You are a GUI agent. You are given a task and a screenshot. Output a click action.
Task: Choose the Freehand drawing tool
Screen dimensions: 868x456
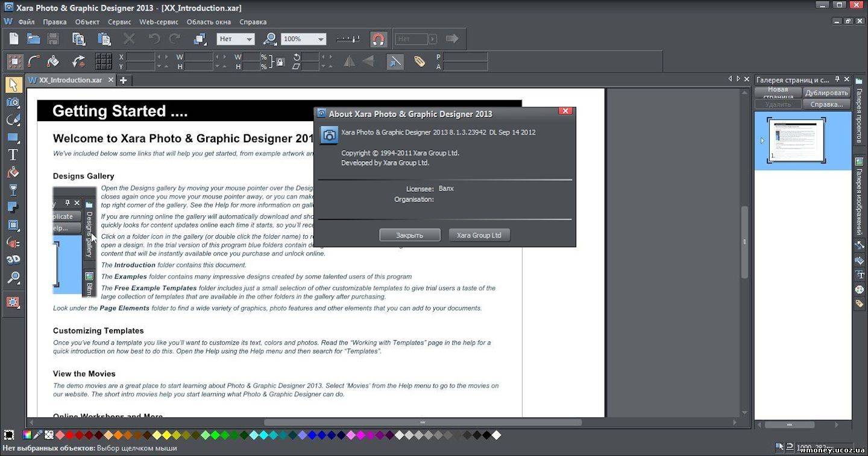(x=13, y=119)
